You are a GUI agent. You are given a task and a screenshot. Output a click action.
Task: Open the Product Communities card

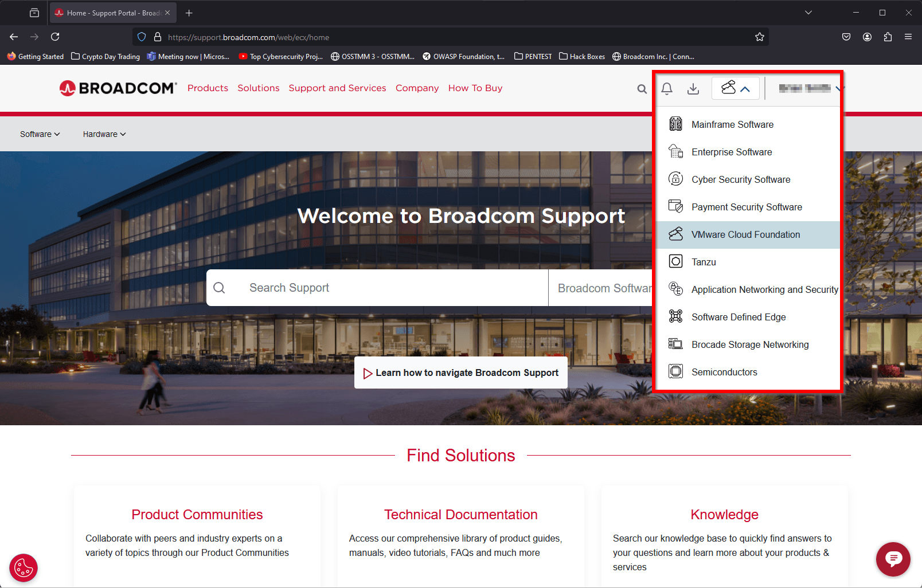coord(197,536)
